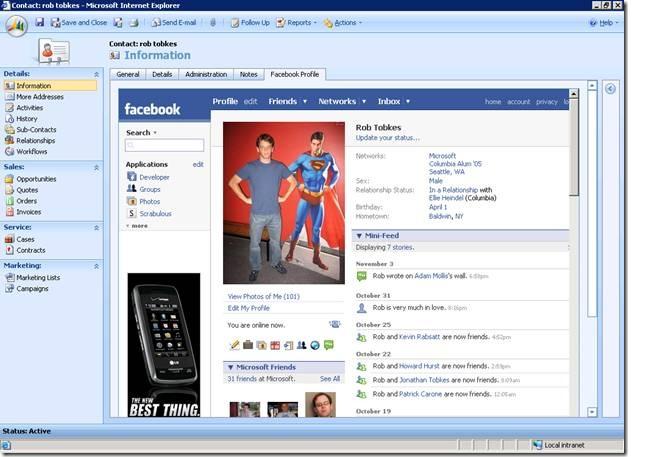This screenshot has width=645, height=457.
Task: Select Marketing Lists in sidebar
Action: click(x=37, y=277)
